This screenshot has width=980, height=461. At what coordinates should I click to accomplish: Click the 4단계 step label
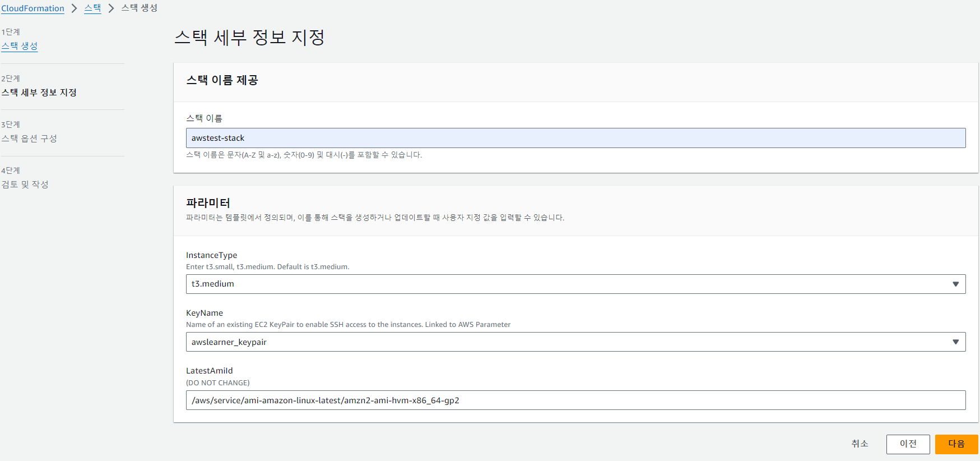point(11,170)
